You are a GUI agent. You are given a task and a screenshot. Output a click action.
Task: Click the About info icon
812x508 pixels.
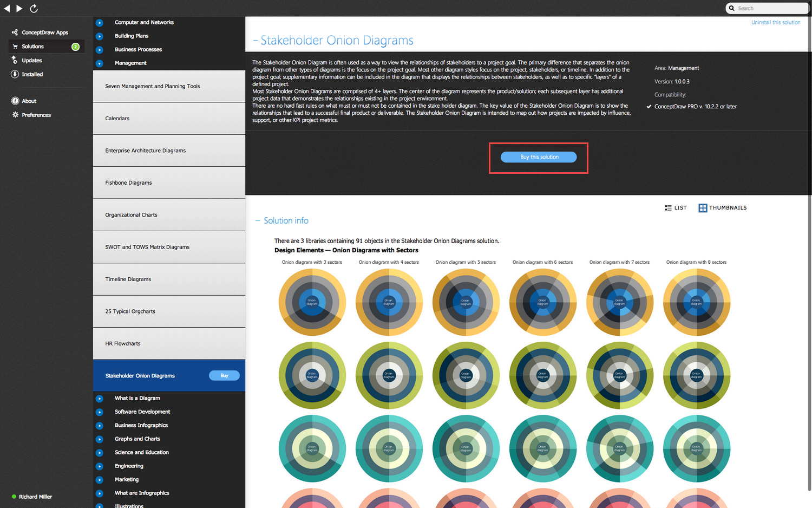point(15,101)
